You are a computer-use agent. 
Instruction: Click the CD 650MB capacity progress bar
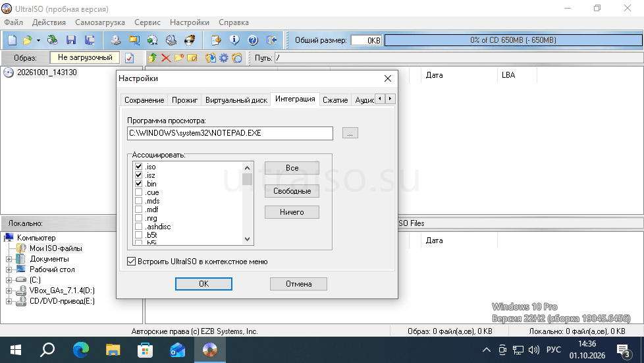[x=514, y=40]
